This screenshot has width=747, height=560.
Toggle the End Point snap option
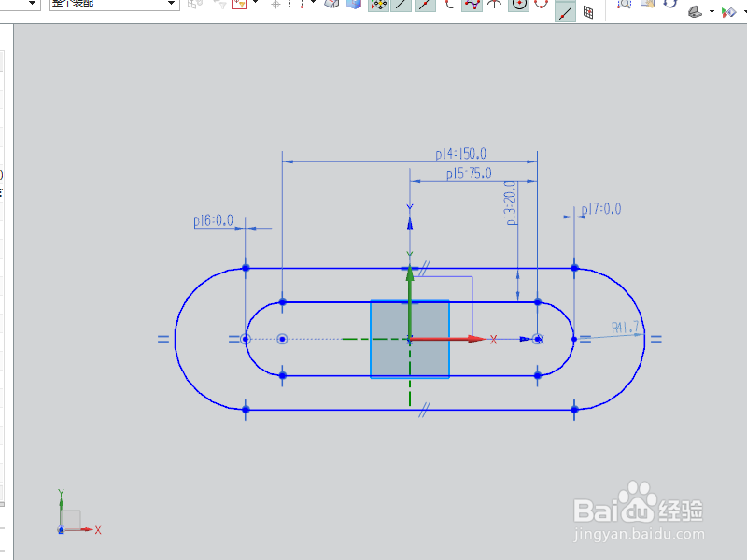coord(402,5)
